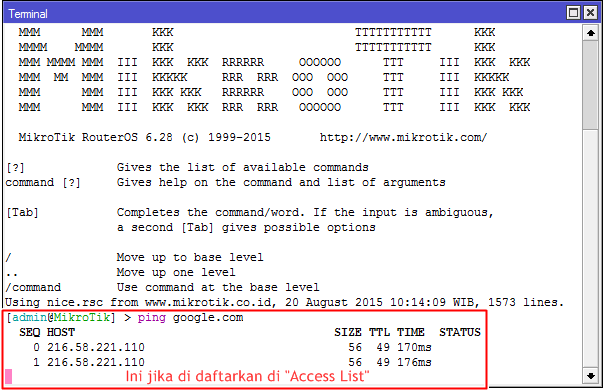The height and width of the screenshot is (391, 603).
Task: Click 'a second [Tab] gives possible options'
Action: (246, 227)
